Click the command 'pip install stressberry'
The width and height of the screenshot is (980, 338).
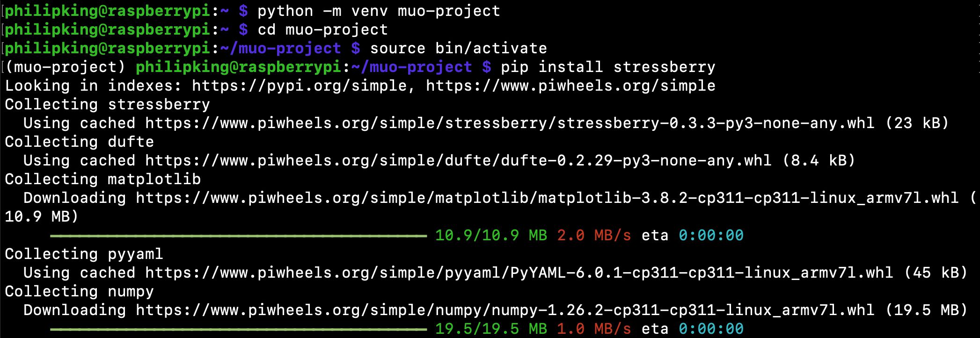[x=608, y=67]
